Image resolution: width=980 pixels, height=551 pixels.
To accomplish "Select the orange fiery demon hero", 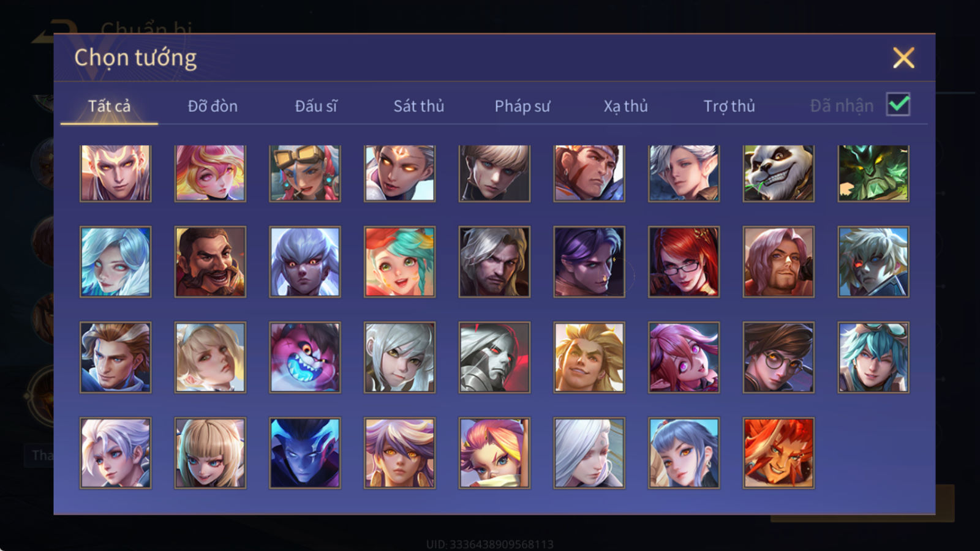I will [778, 453].
